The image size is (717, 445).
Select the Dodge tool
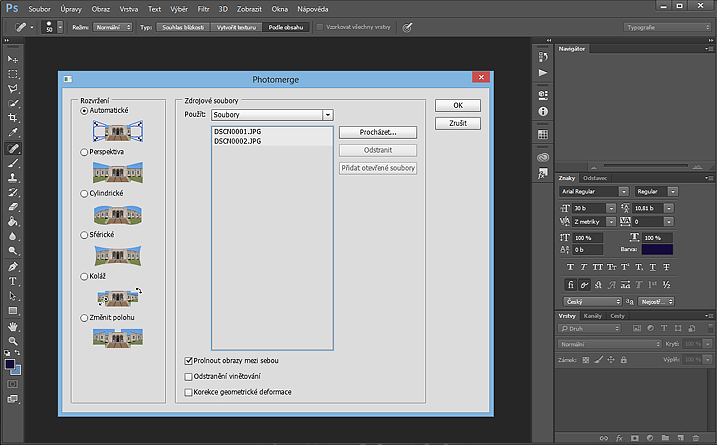[x=13, y=251]
